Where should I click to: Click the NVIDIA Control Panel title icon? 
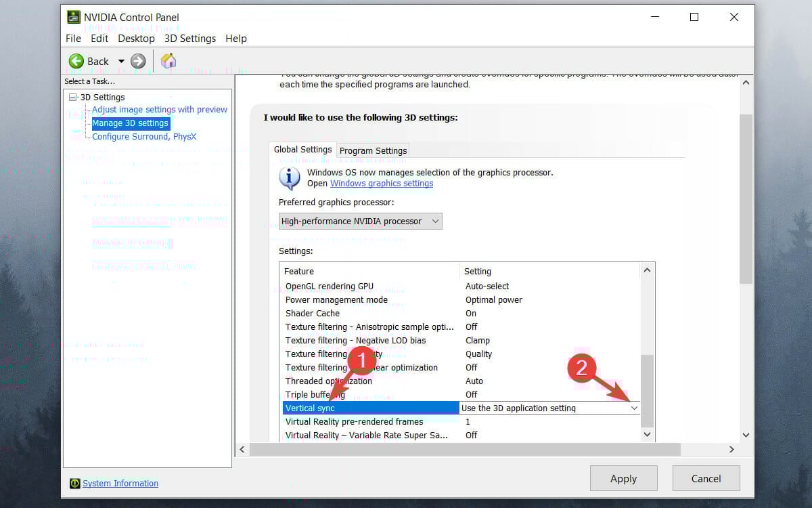point(73,17)
